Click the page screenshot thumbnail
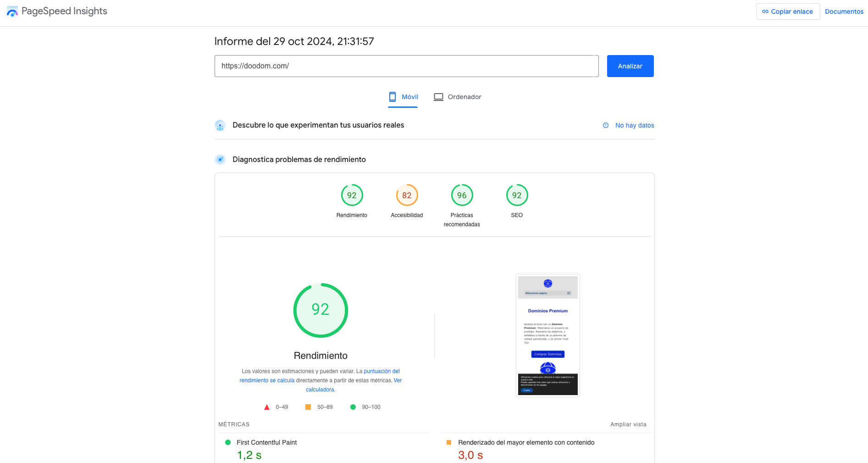This screenshot has height=463, width=868. 548,335
